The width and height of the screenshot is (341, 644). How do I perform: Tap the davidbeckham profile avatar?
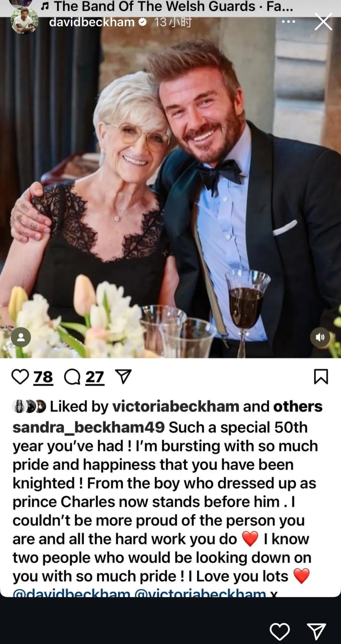24,20
